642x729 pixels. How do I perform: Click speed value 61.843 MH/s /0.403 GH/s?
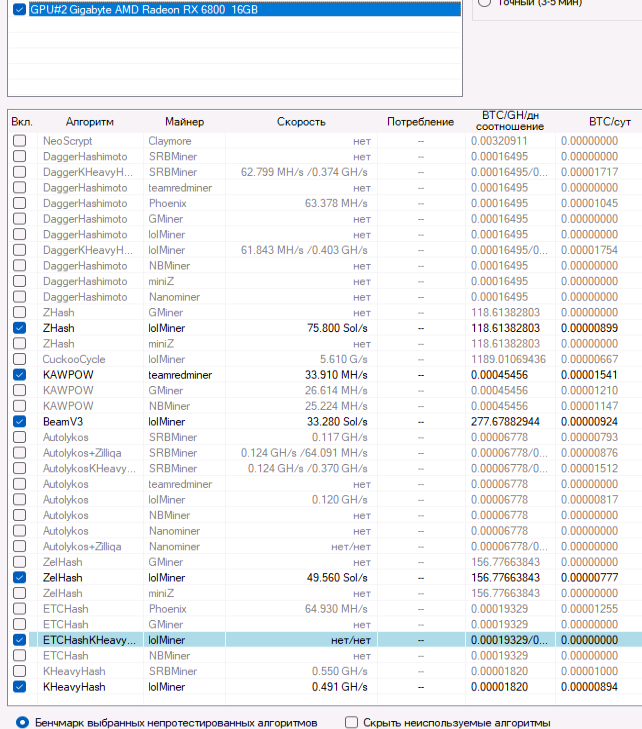304,250
